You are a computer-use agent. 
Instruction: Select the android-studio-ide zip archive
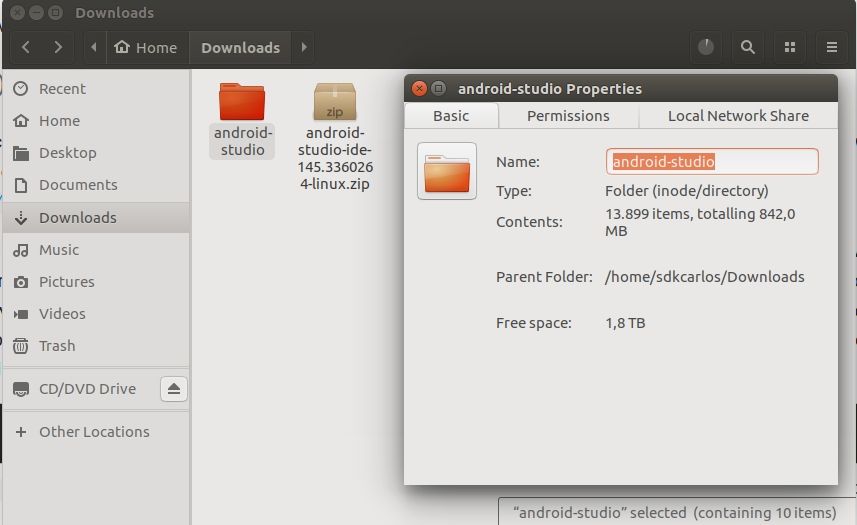(x=335, y=102)
